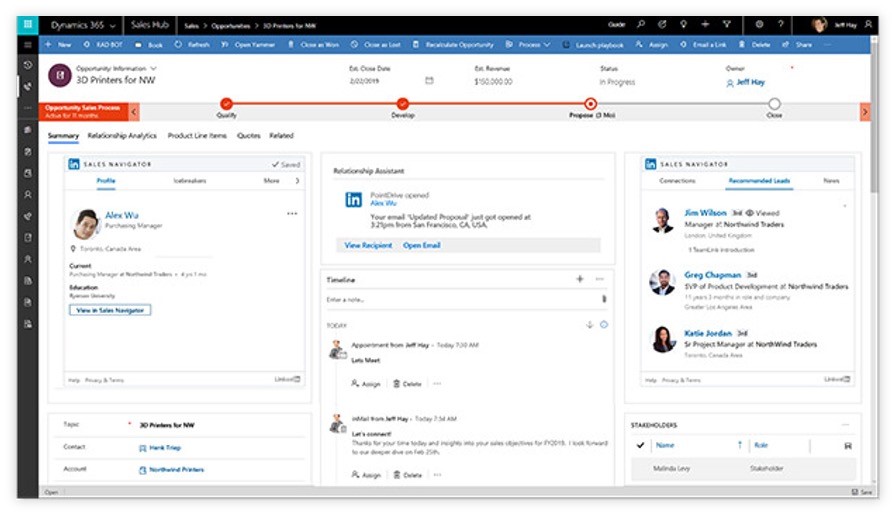
Task: Open Greg Chapman recommended lead
Action: (713, 275)
